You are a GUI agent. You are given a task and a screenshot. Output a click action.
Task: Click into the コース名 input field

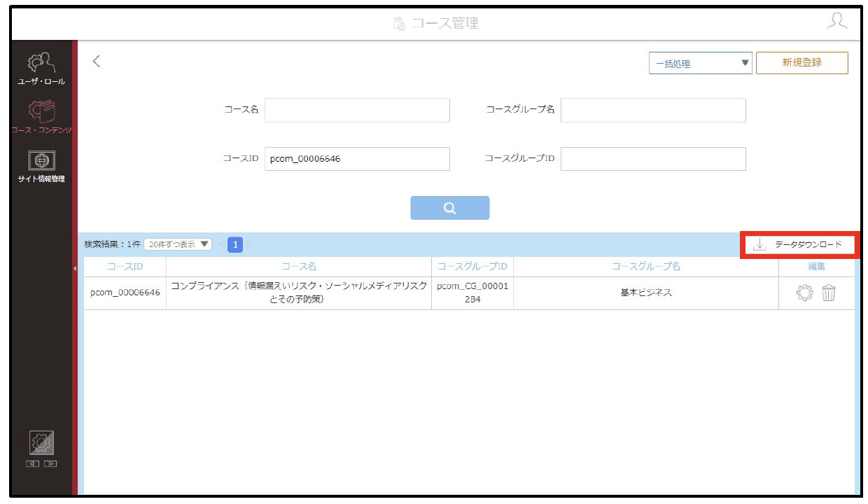[x=357, y=110]
